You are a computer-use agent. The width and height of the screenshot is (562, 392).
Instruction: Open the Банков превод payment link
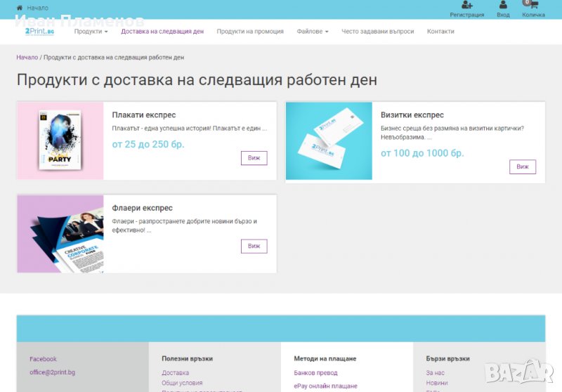(x=315, y=373)
